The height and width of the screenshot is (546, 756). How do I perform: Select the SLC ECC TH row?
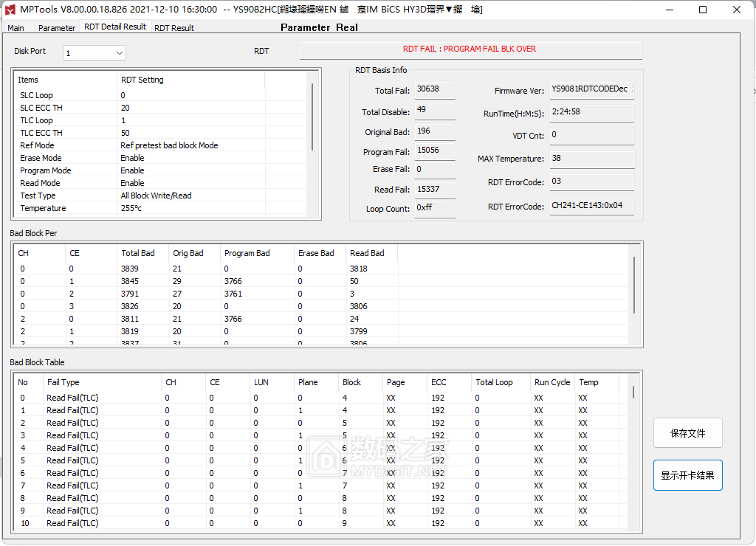(x=160, y=108)
